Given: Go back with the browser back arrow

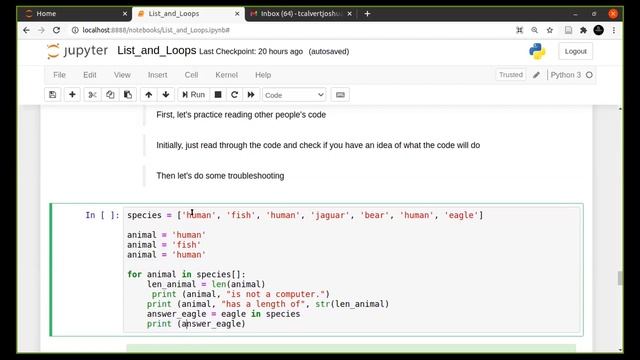Looking at the screenshot, I should (27, 30).
